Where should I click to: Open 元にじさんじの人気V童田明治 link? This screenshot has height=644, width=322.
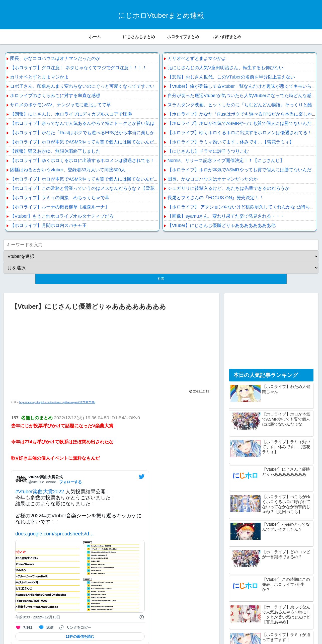pyautogui.click(x=225, y=68)
